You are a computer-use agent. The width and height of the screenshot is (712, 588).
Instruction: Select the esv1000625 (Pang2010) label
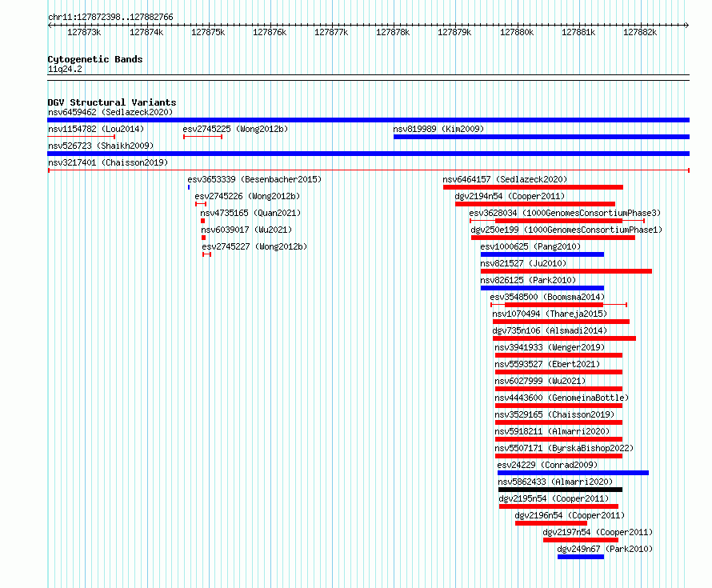coord(530,246)
